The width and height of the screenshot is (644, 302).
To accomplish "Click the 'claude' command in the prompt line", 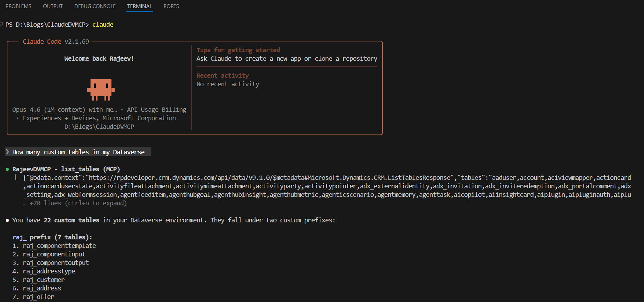I will (x=103, y=24).
